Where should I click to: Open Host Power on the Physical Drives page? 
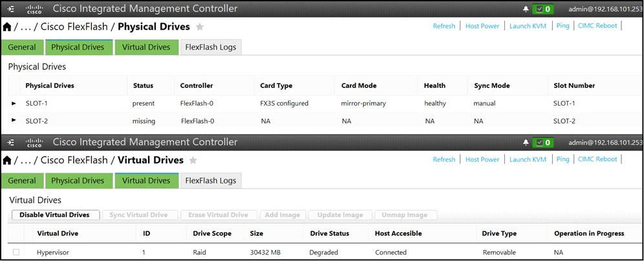click(x=482, y=26)
